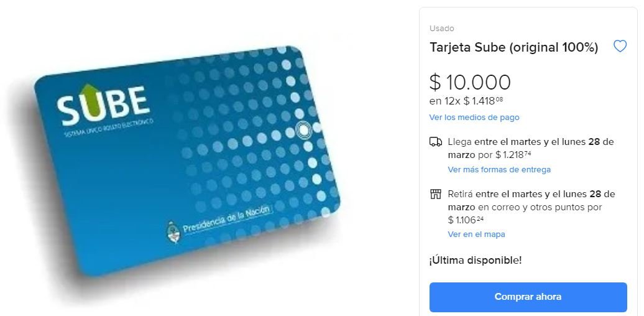Click the delivery truck icon

[436, 142]
